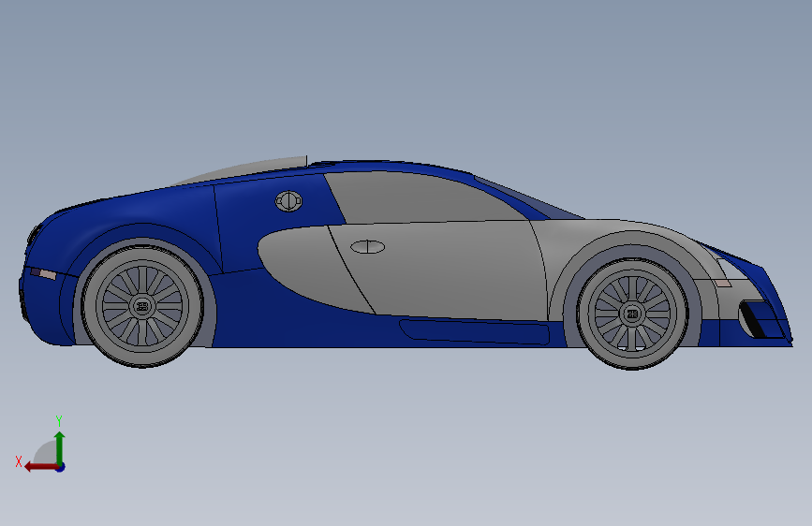This screenshot has width=812, height=526.
Task: Select the round fuel filler cap
Action: tap(288, 201)
